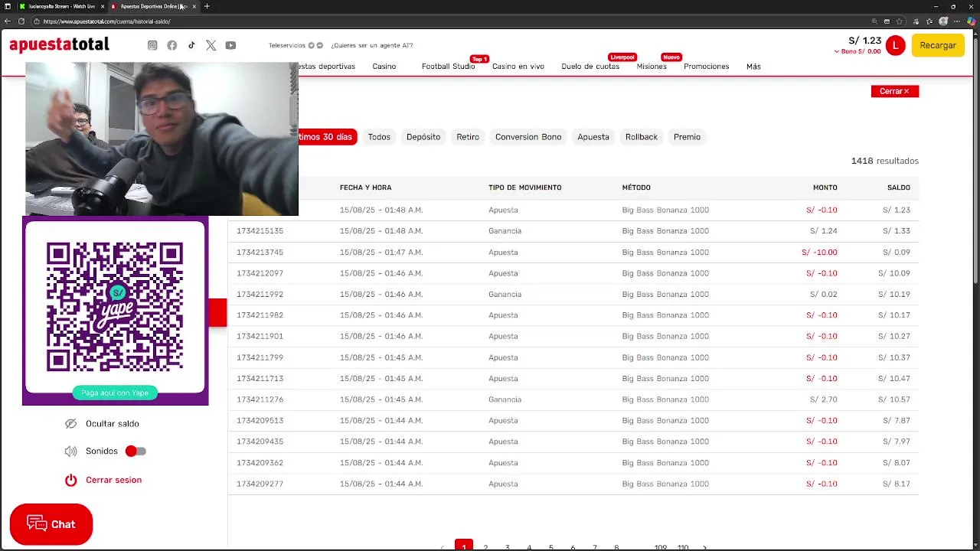Open the Apuesta Total Facebook page
Viewport: 980px width, 551px height.
pos(172,45)
